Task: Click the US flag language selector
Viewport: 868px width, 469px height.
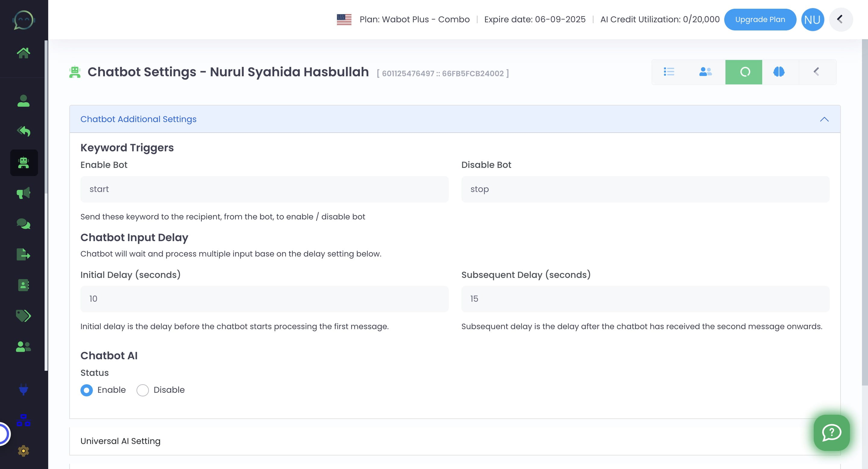Action: click(344, 20)
